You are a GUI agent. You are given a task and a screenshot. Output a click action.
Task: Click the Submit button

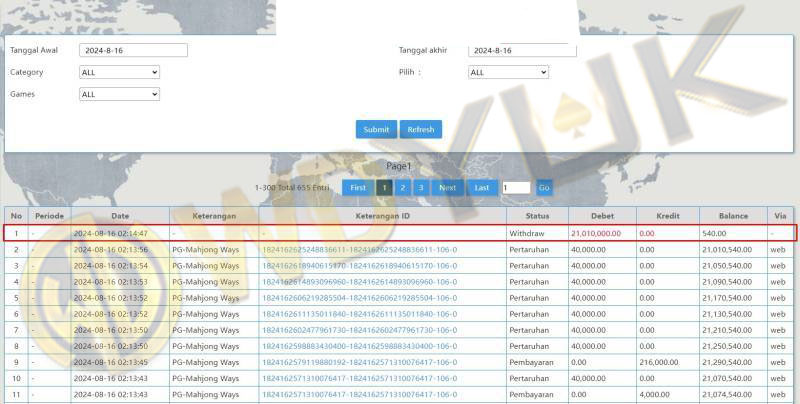click(x=376, y=129)
